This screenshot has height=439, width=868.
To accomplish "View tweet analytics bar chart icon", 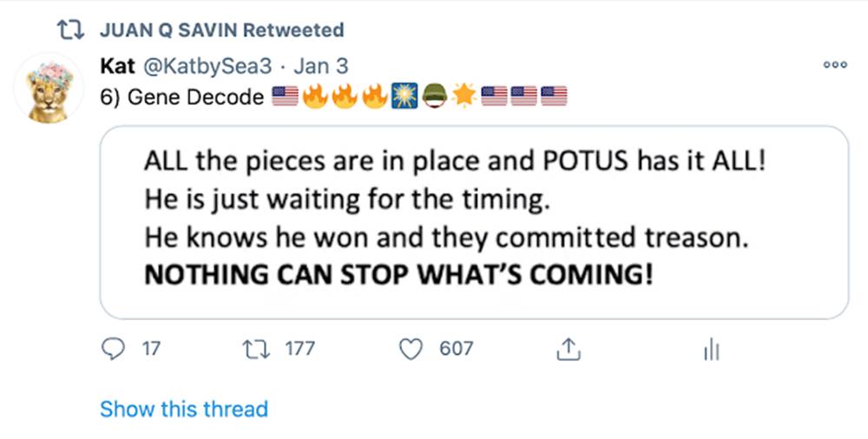I will tap(711, 350).
